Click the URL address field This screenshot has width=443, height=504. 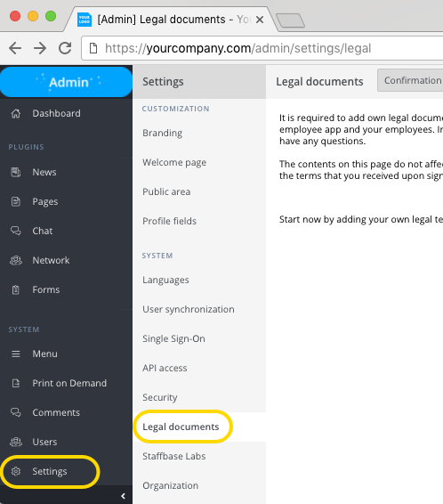click(262, 48)
